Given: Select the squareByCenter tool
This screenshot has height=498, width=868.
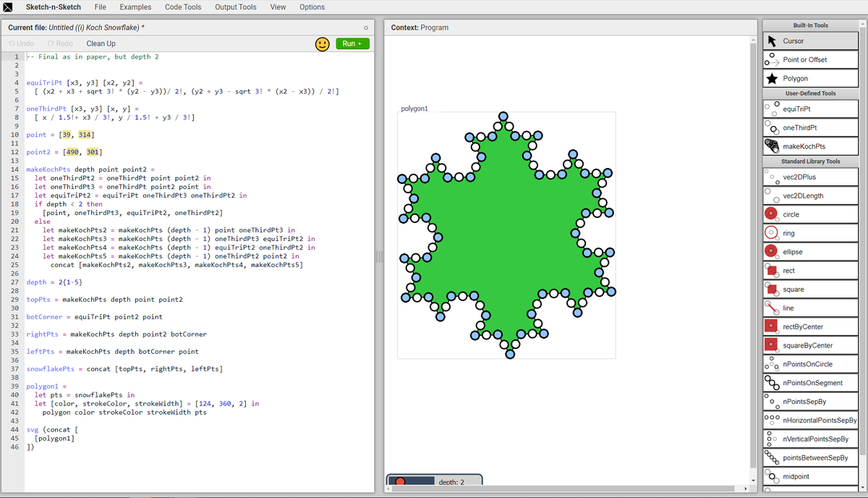Looking at the screenshot, I should tap(811, 346).
